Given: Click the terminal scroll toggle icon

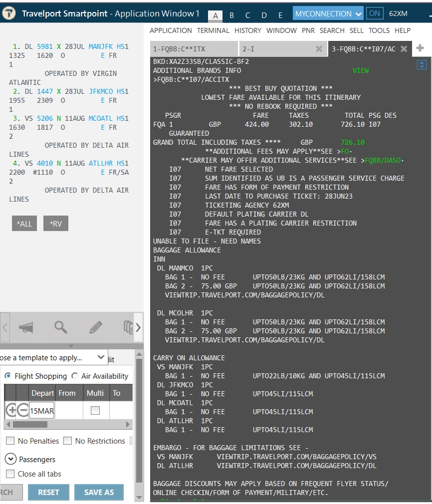Looking at the screenshot, I should pyautogui.click(x=422, y=65).
